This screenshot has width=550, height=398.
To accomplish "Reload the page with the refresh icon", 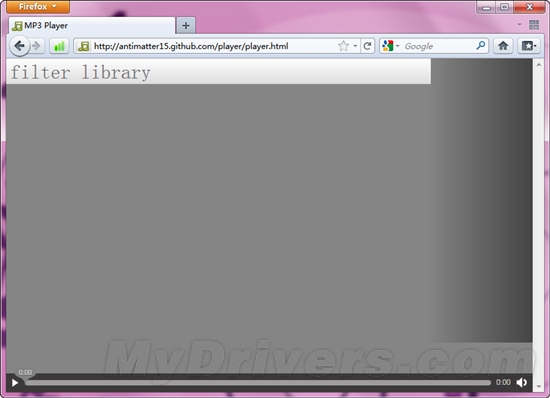I will coord(367,46).
